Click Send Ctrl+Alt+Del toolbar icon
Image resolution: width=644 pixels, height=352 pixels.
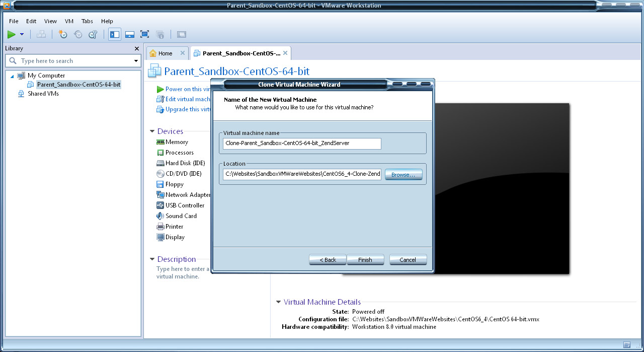[x=42, y=34]
